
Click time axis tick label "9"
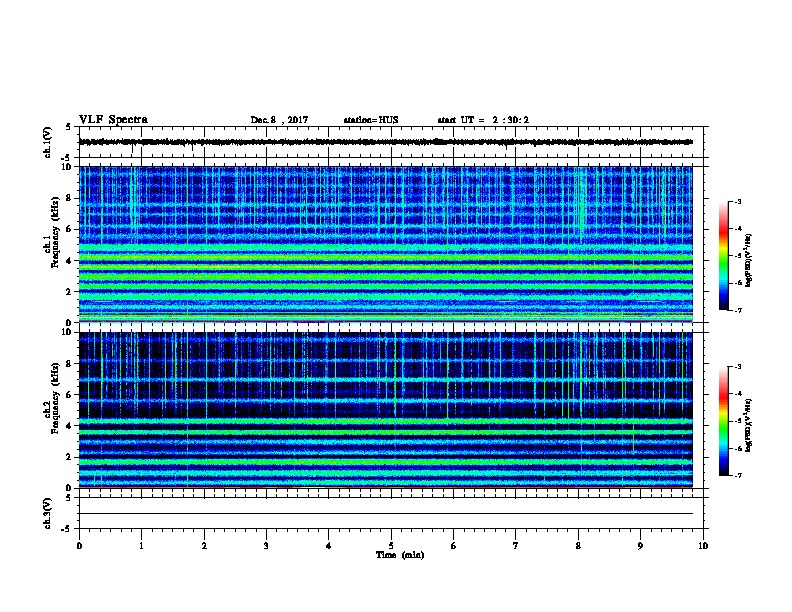click(640, 546)
